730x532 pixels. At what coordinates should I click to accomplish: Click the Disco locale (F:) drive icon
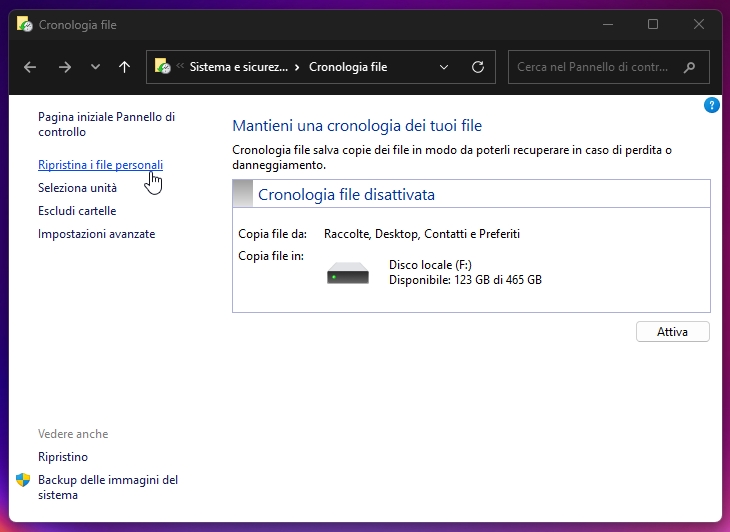tap(348, 273)
